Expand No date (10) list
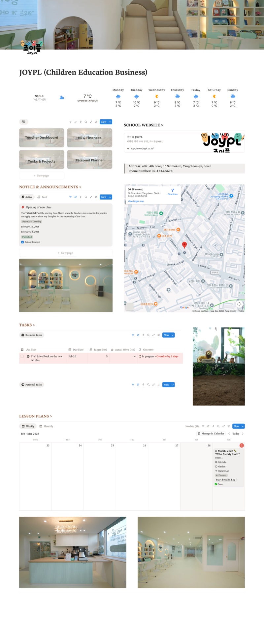Screen dimensions: 264x644 click(x=192, y=426)
